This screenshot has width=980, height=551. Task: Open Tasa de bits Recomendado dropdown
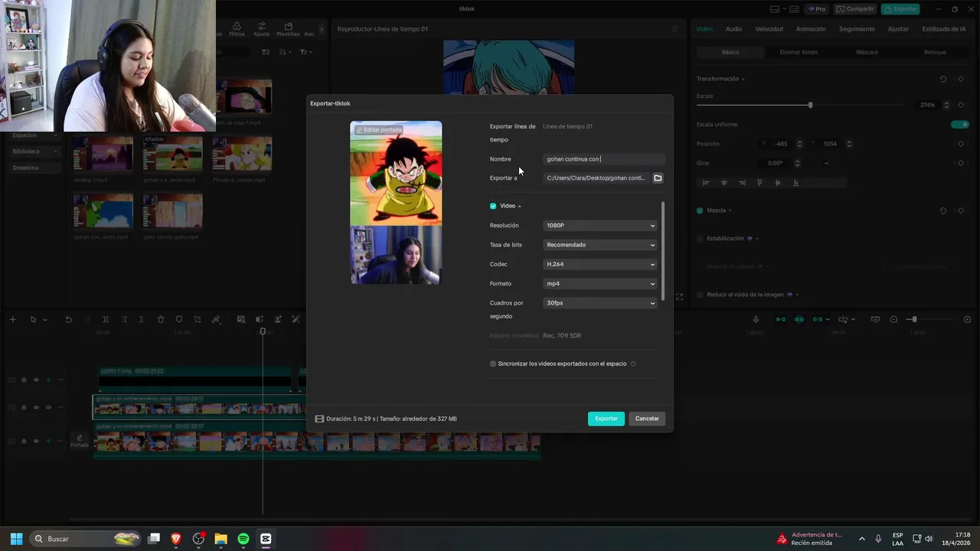tap(600, 245)
